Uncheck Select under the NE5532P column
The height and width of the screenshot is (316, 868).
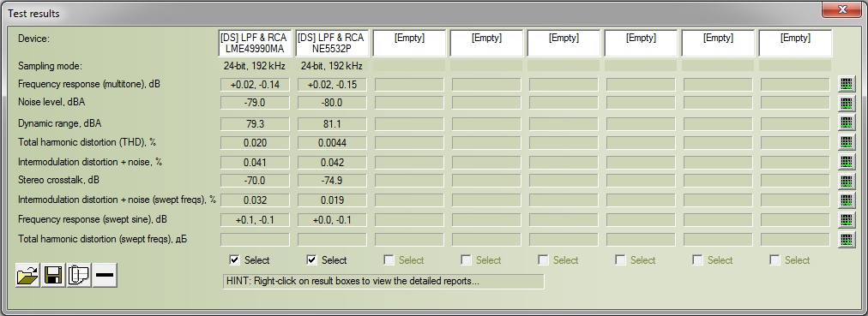click(x=311, y=259)
